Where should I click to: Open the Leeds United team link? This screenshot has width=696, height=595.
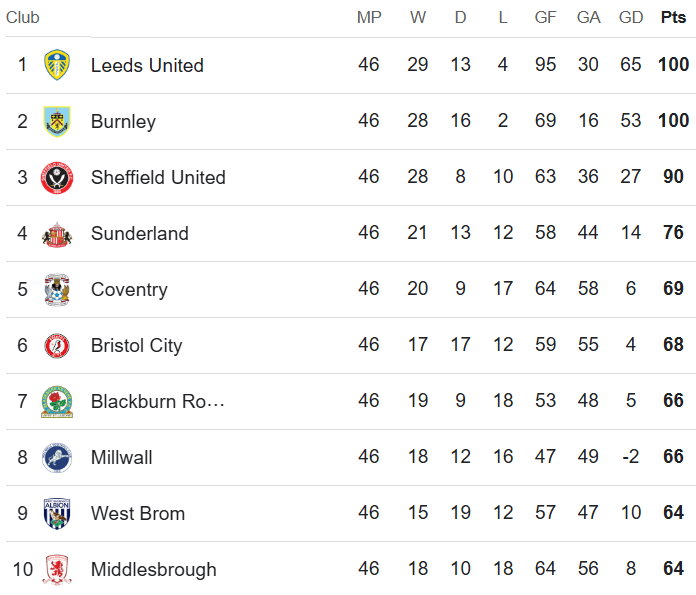click(147, 65)
